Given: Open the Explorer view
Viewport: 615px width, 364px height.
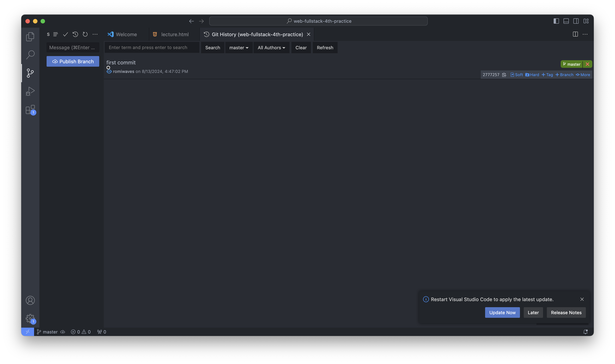Looking at the screenshot, I should pos(30,37).
